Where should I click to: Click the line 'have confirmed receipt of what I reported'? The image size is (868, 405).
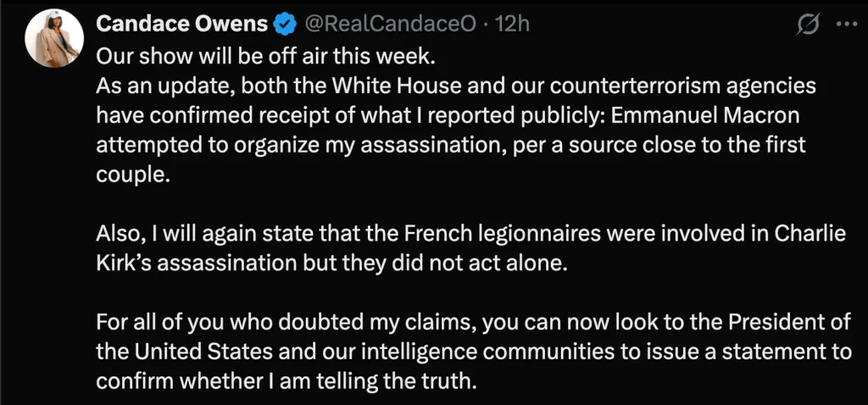[x=297, y=115]
